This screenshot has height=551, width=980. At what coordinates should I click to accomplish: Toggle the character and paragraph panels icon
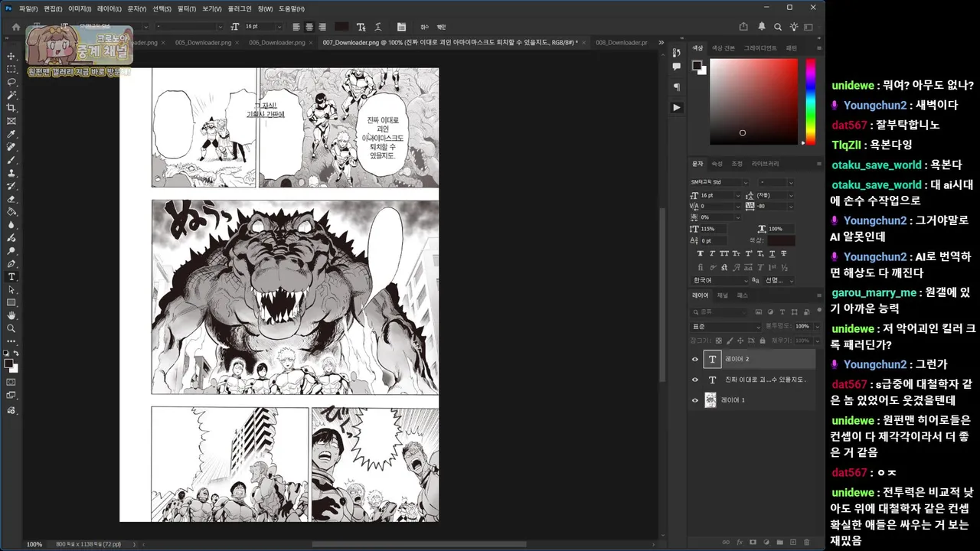tap(401, 27)
